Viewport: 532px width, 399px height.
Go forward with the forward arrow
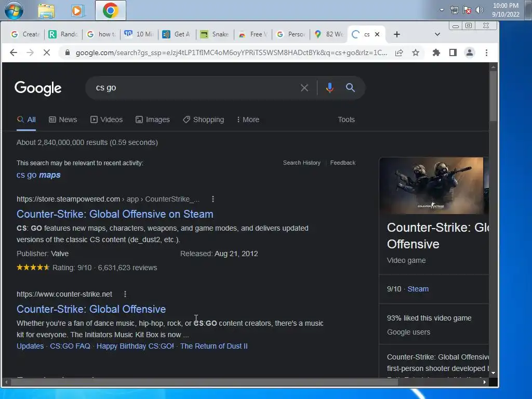coord(30,52)
